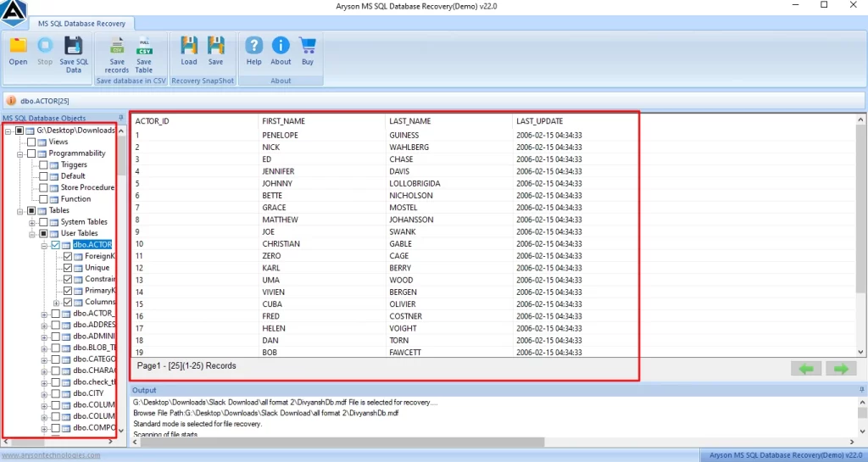The height and width of the screenshot is (462, 868).
Task: Toggle the Default checkbox
Action: click(x=43, y=176)
